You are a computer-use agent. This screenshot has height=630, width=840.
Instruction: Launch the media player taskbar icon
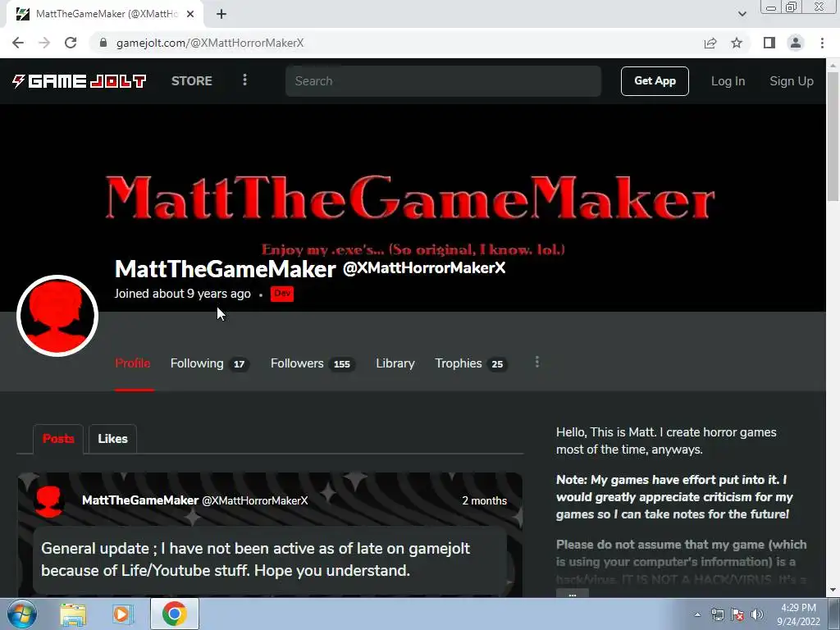tap(122, 614)
